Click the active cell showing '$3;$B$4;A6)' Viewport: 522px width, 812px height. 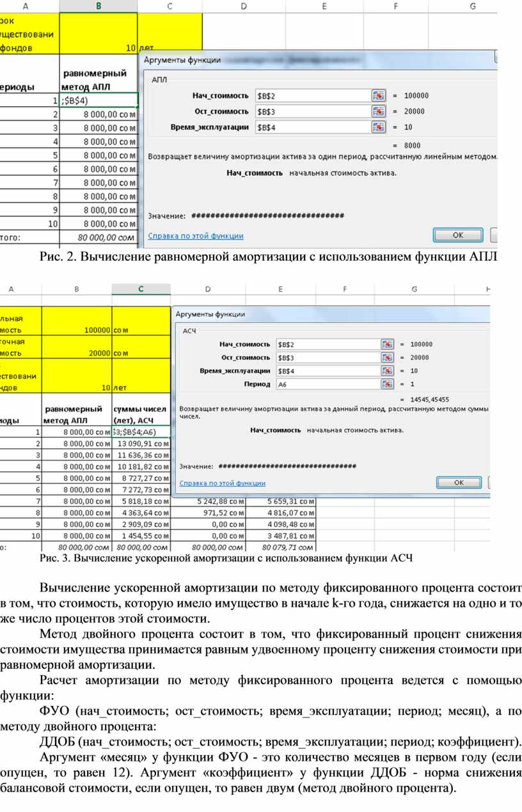click(141, 432)
